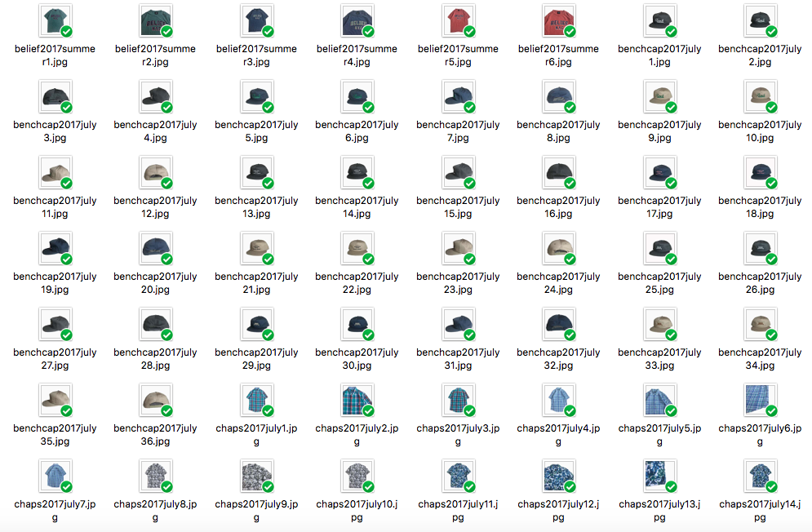Choose benchcap2017july5.jpg cap icon
The image size is (812, 532).
[x=257, y=96]
